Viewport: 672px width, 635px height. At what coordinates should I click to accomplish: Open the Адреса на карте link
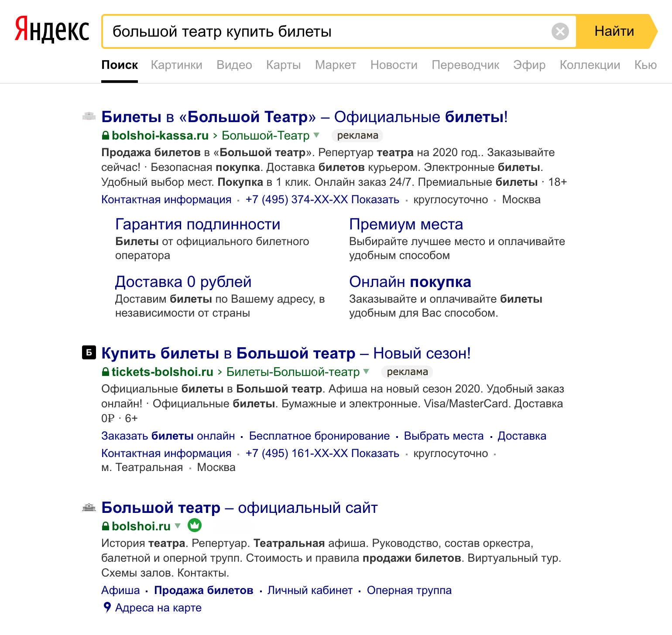(x=158, y=608)
